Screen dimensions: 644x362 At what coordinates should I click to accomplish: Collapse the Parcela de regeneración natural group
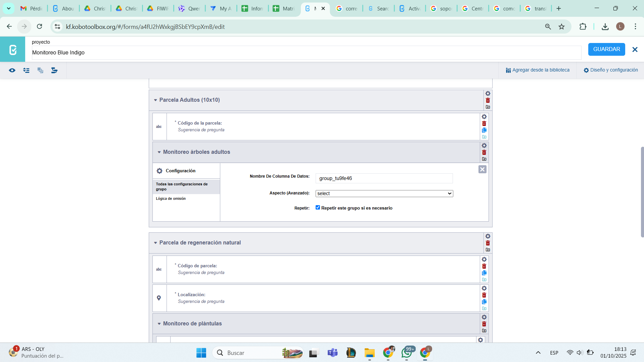click(155, 243)
